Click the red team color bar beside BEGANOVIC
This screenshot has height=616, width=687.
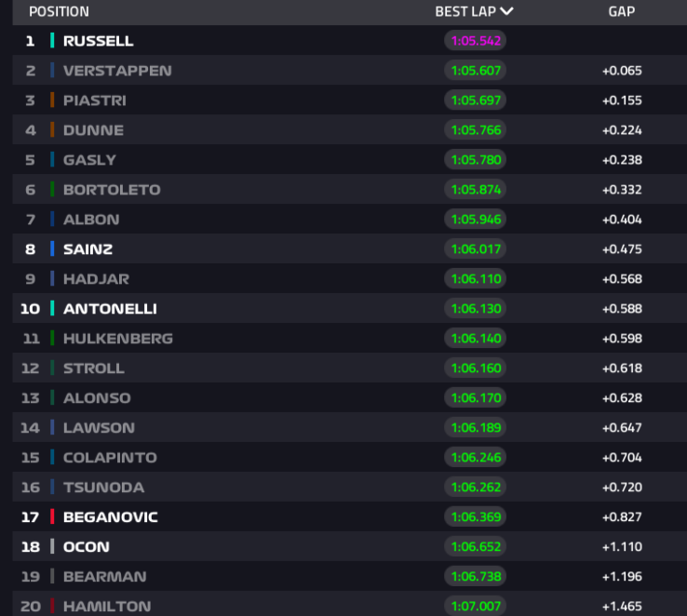point(52,517)
